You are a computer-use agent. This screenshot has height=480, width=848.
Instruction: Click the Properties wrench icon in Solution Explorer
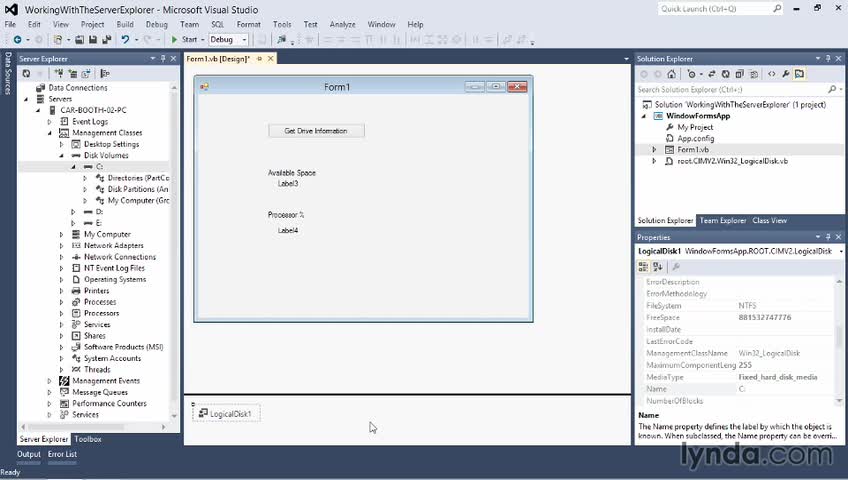(786, 74)
